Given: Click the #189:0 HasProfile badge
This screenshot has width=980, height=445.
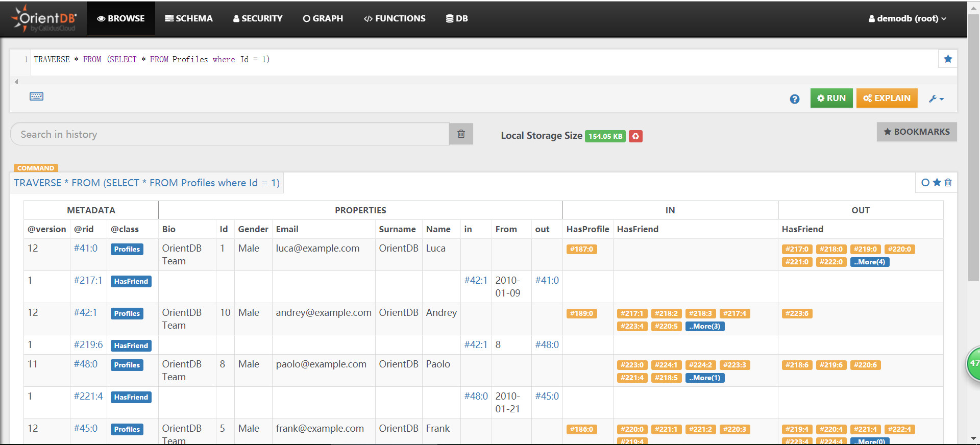Looking at the screenshot, I should (581, 313).
